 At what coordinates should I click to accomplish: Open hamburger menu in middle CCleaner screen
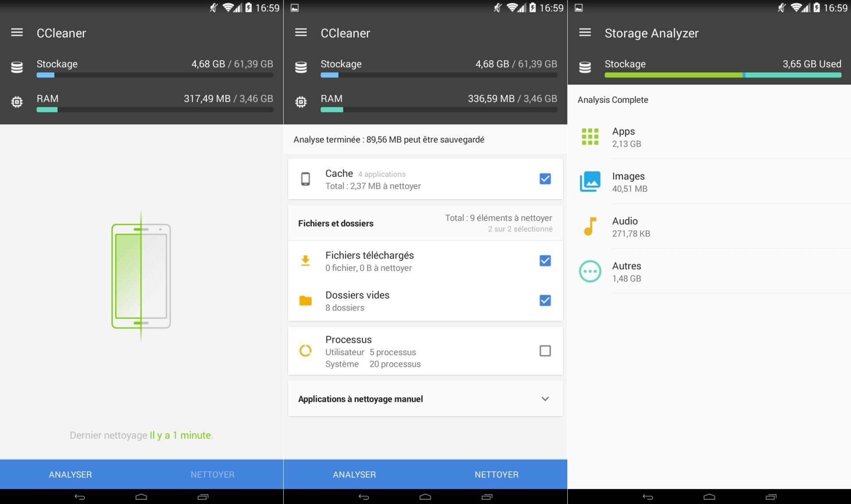click(x=301, y=32)
